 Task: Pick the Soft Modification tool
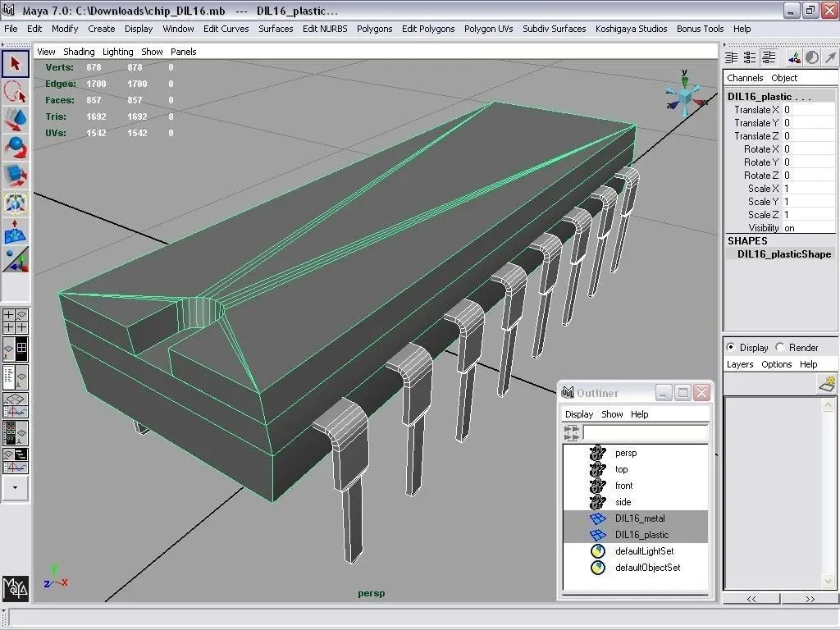coord(15,231)
